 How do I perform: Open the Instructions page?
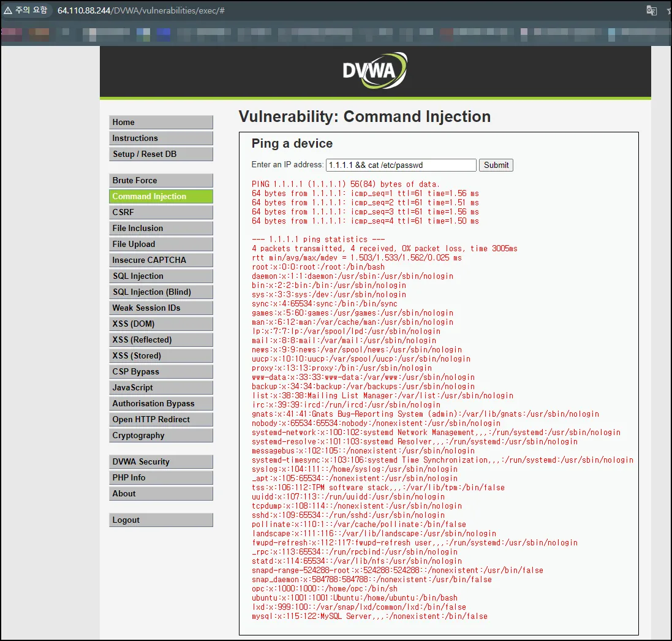point(160,138)
